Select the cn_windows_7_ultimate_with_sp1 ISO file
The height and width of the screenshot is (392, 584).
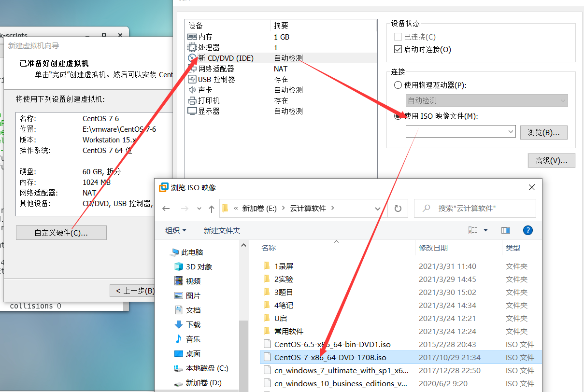click(x=341, y=370)
